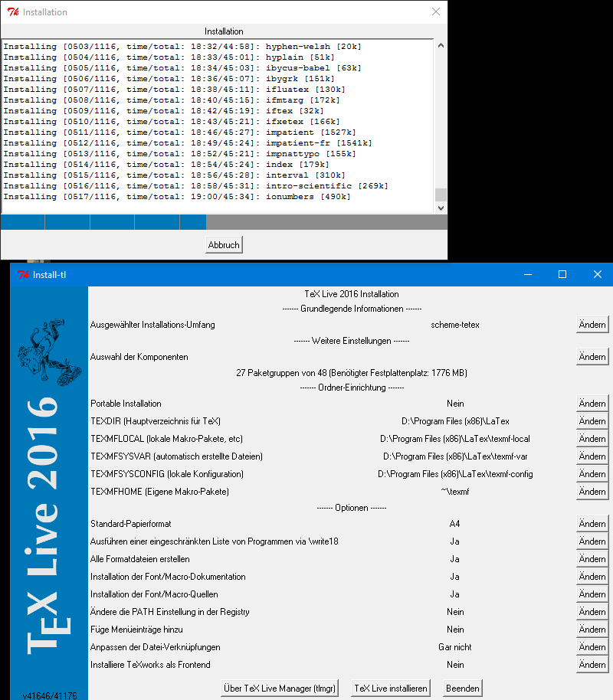
Task: Click the texmf-config path value
Action: [455, 474]
